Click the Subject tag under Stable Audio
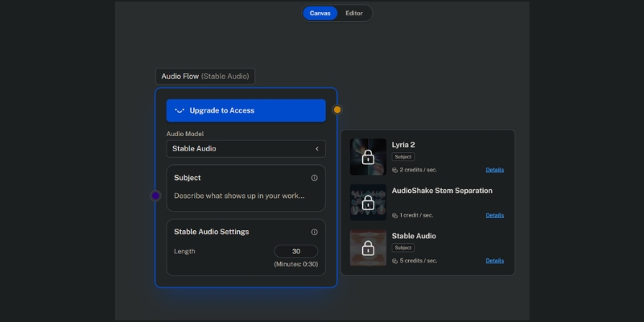This screenshot has width=644, height=322. coord(403,248)
